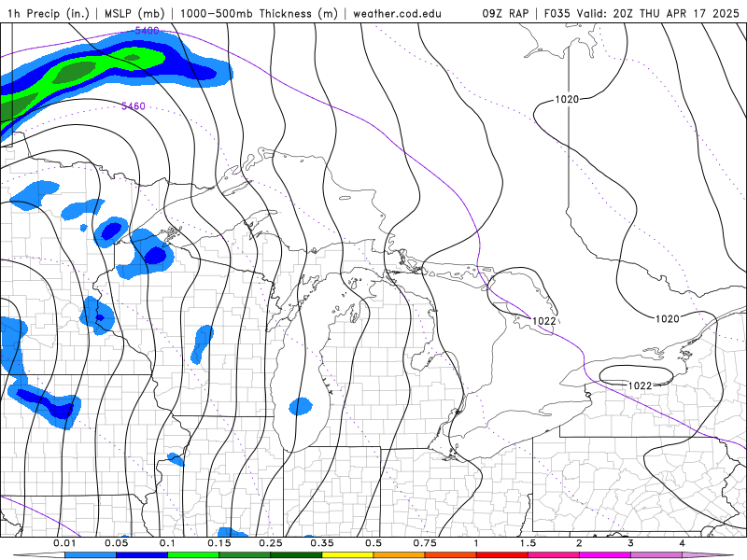
Task: Click the '1h Precip (in.)' title text
Action: [x=49, y=13]
